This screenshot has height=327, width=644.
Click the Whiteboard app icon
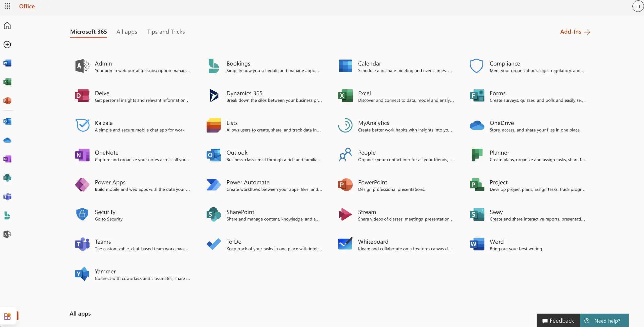(x=345, y=243)
